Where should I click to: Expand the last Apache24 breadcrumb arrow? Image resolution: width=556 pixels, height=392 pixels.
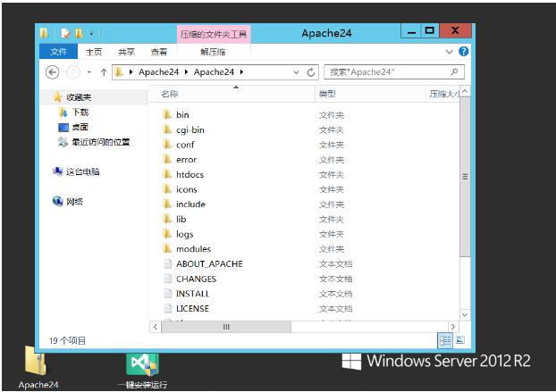coord(241,72)
